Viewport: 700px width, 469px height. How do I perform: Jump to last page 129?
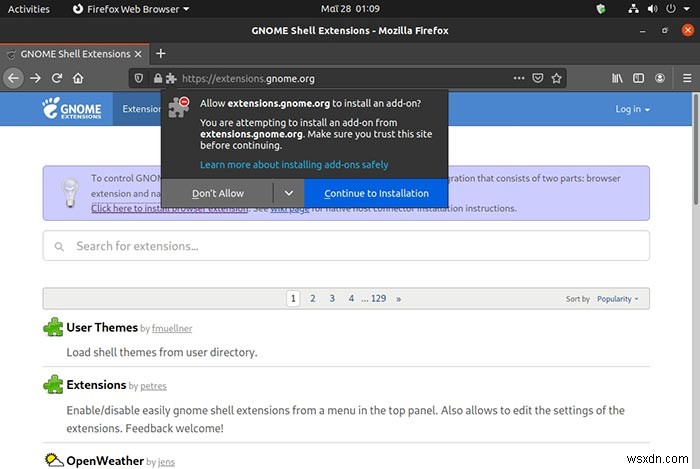click(378, 299)
